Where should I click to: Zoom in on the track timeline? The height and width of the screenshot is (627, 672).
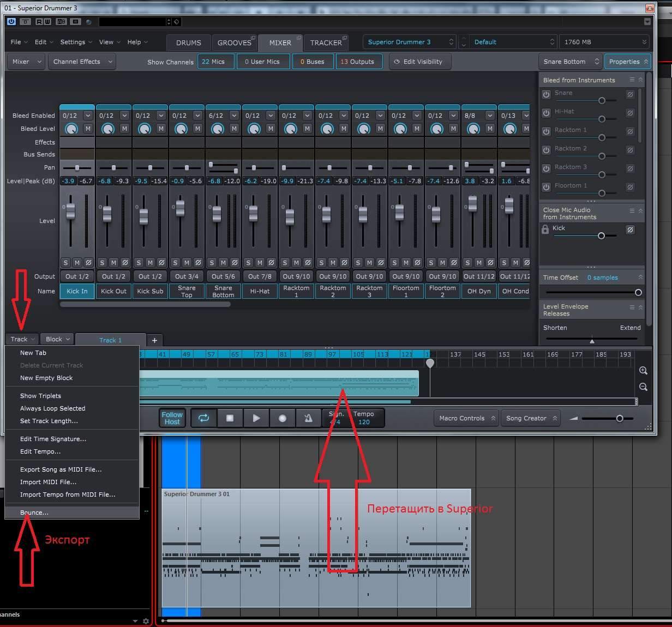pos(643,371)
